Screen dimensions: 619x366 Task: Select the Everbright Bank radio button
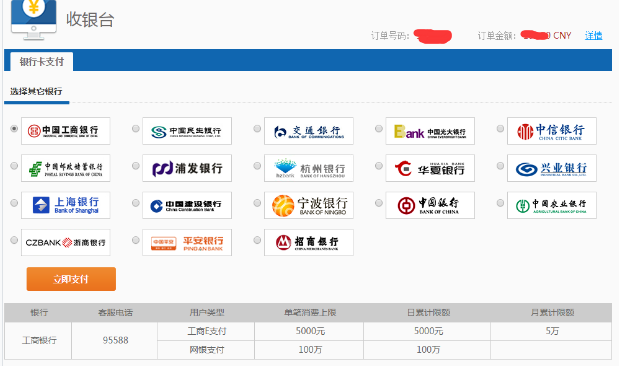(x=379, y=128)
